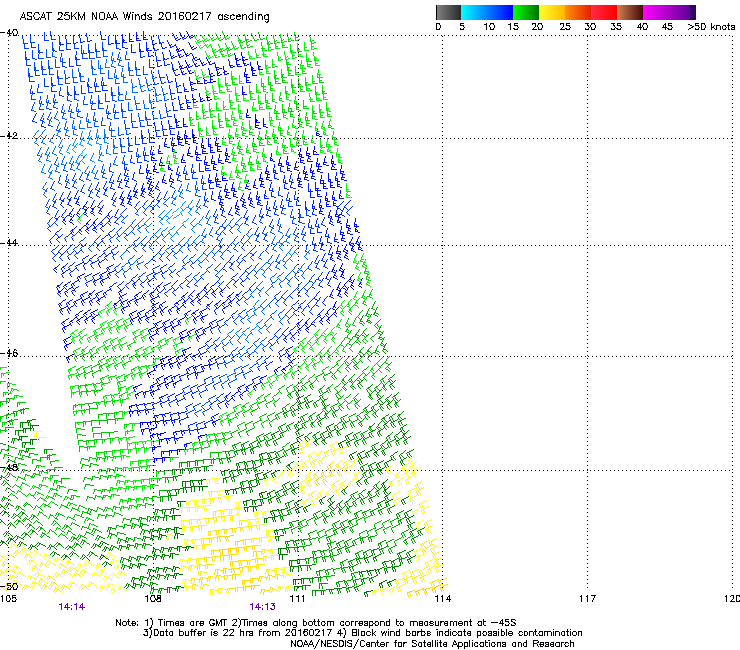The width and height of the screenshot is (740, 650).
Task: Click the purple time stamp '14:14'
Action: click(72, 607)
